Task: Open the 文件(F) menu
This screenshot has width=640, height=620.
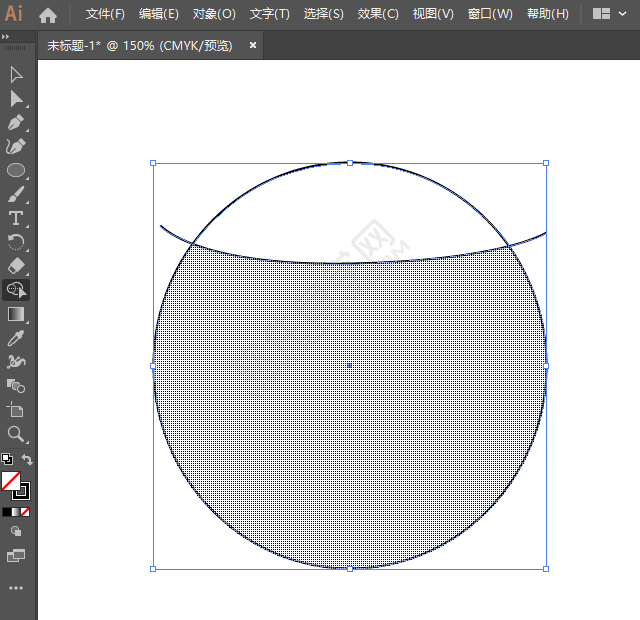Action: (105, 14)
